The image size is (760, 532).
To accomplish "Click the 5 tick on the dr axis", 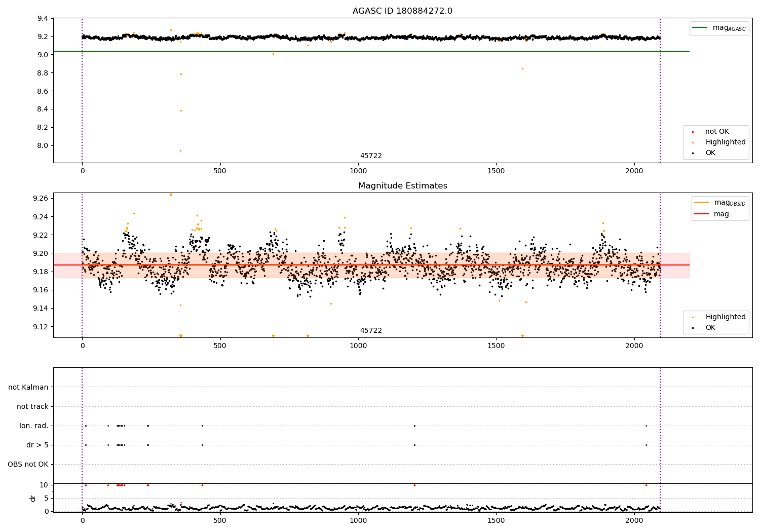I will 46,498.
